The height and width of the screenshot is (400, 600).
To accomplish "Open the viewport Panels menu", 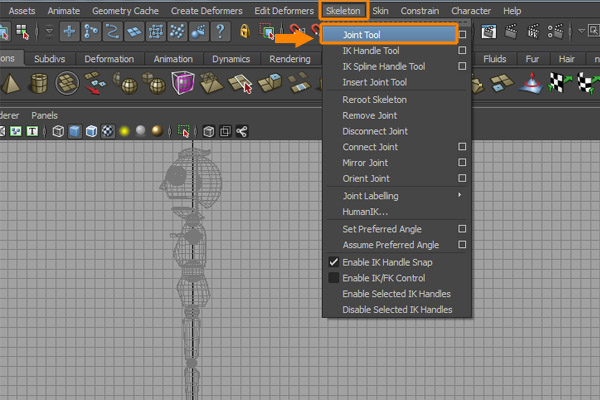I will coord(44,115).
